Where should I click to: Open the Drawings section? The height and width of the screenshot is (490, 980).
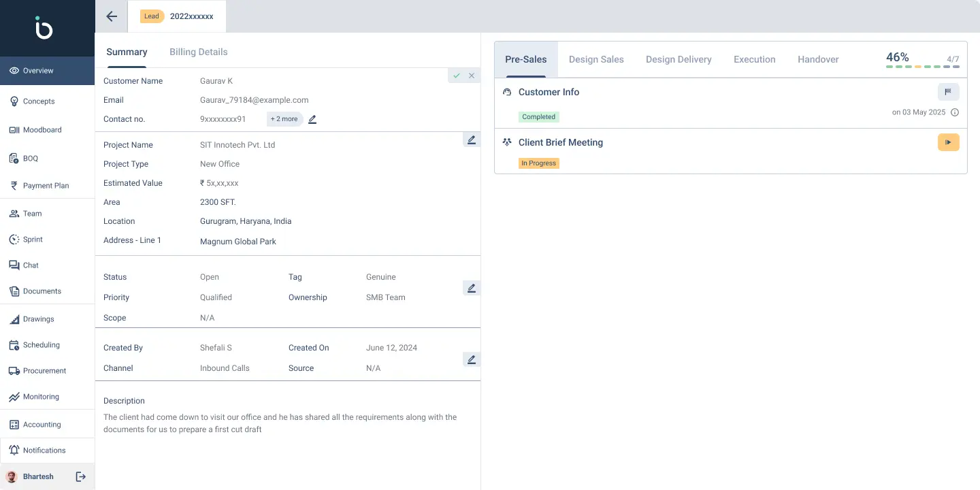pos(47,319)
